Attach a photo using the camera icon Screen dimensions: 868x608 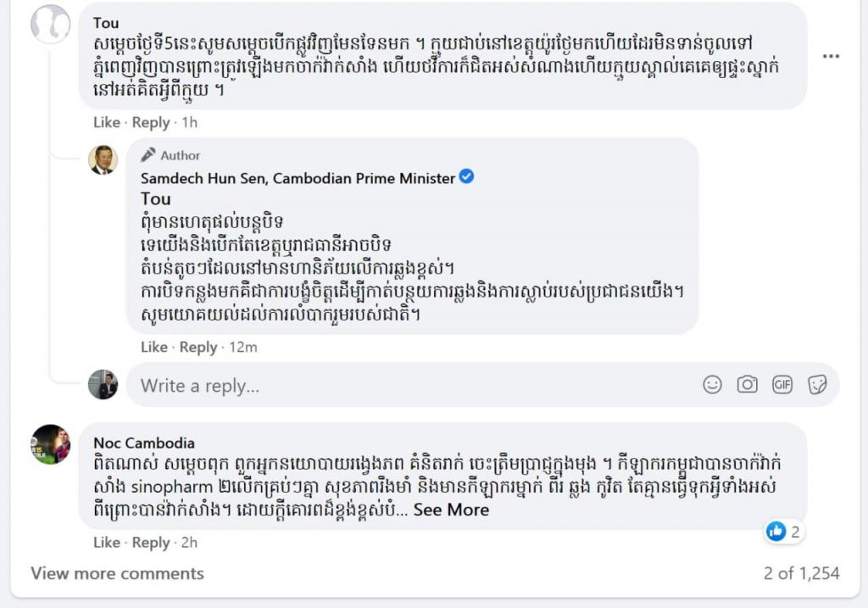[x=747, y=385]
